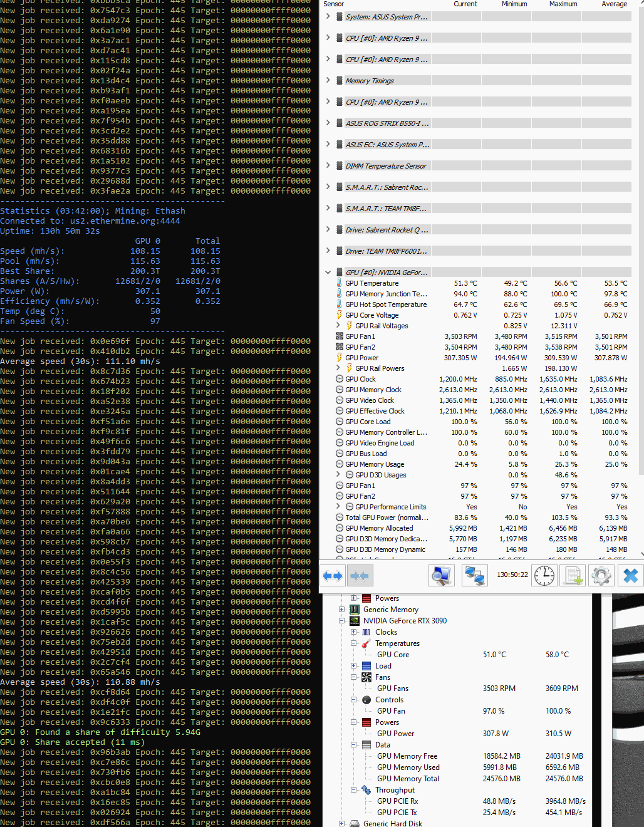Click the Maximum column header
644x827 pixels.
563,4
